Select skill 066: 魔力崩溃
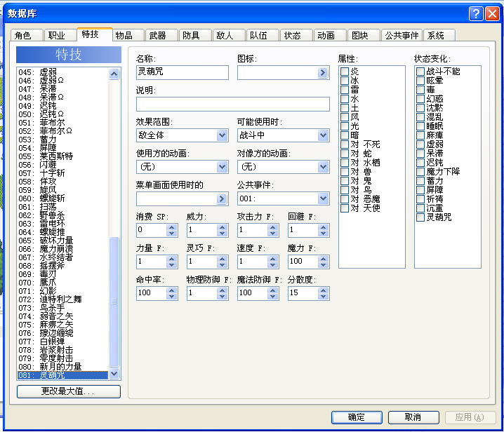 click(62, 249)
